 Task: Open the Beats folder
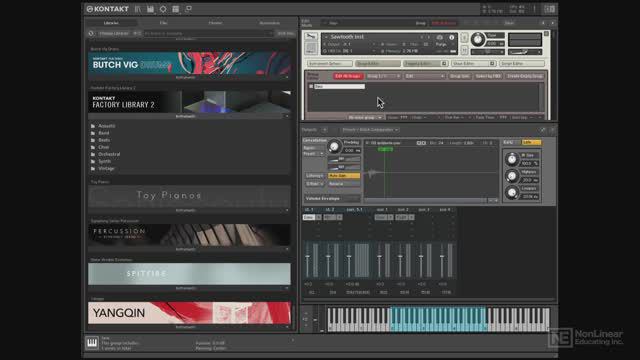tap(104, 140)
